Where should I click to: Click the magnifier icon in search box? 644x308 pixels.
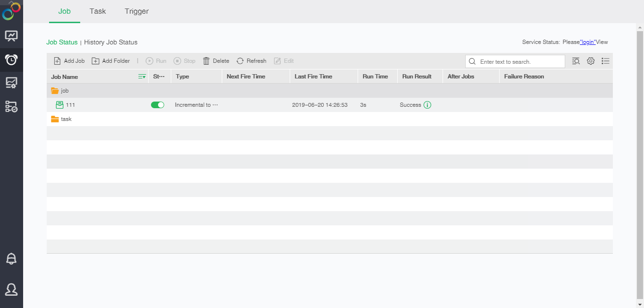472,61
